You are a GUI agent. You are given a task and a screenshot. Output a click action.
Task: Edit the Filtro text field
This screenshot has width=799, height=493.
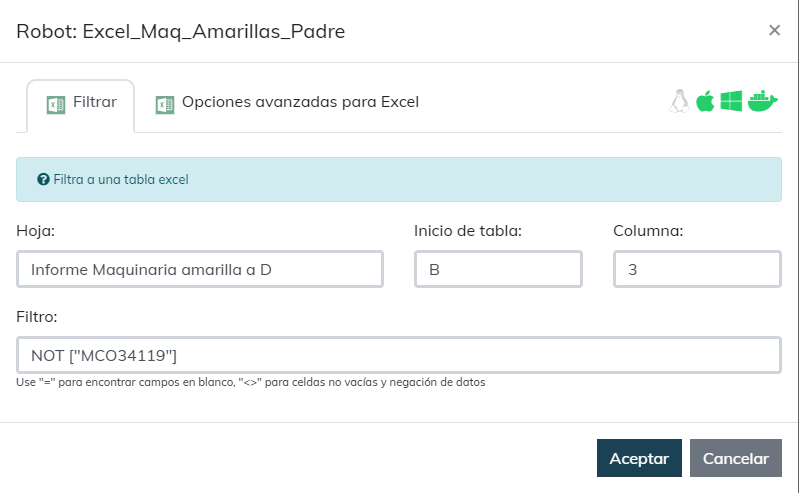click(x=398, y=355)
